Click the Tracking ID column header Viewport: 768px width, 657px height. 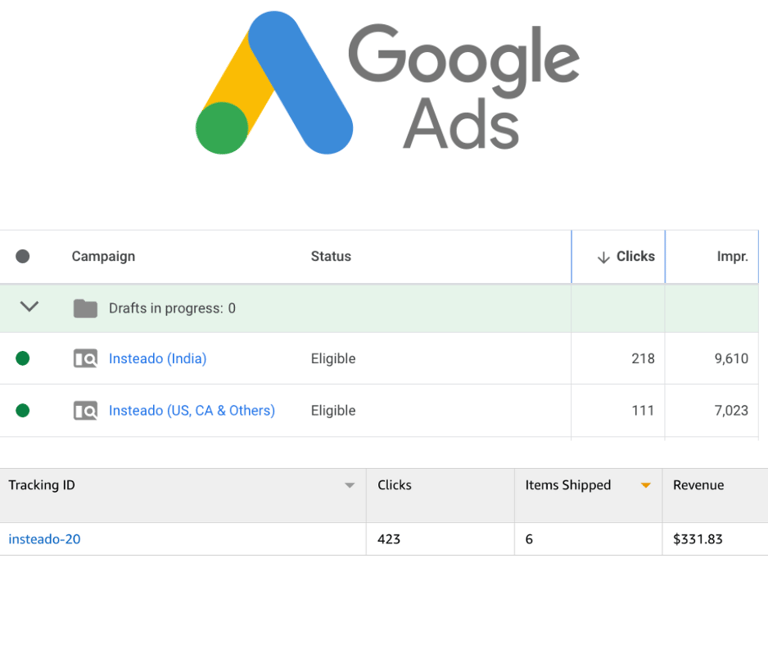pos(42,485)
